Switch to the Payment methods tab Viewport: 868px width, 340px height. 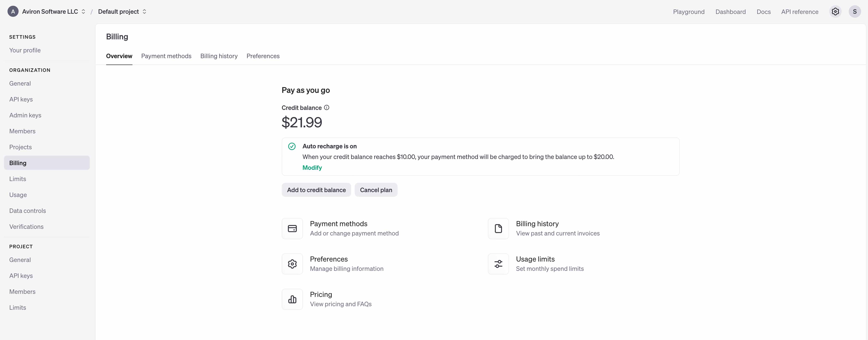point(166,56)
